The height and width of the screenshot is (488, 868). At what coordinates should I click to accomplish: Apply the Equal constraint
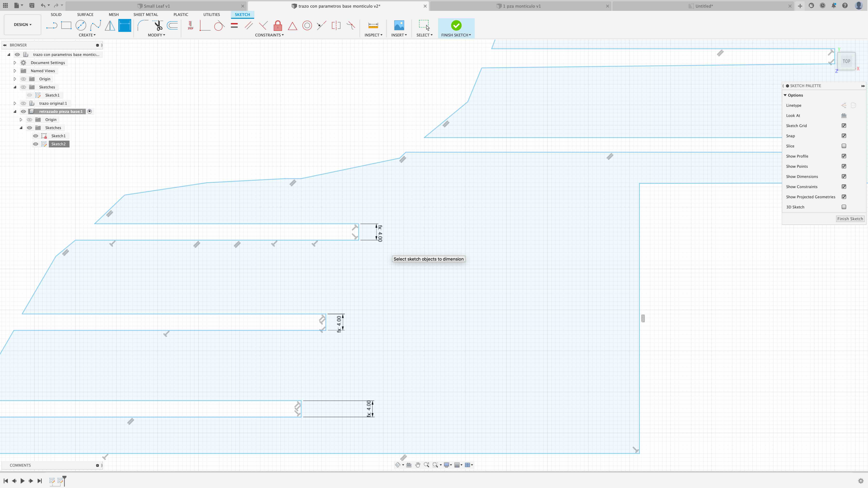(x=234, y=26)
